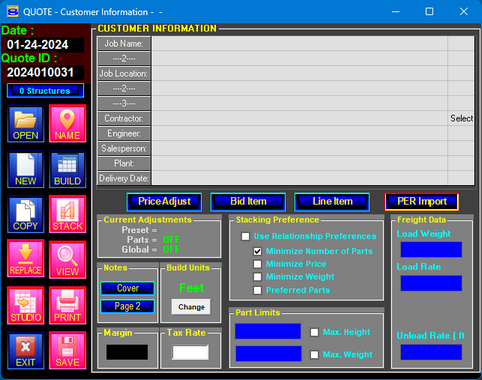Click the OPEN folder icon

point(26,124)
